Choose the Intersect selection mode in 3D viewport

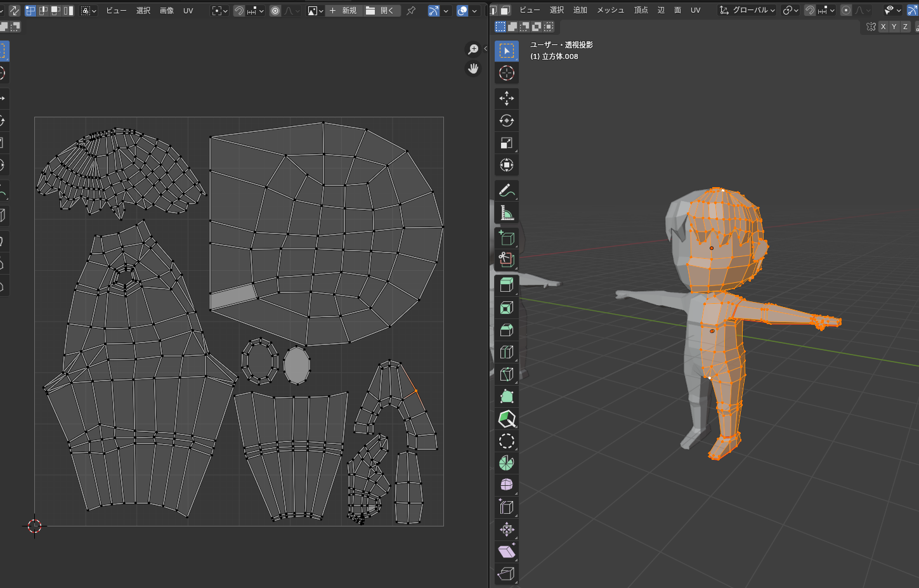point(549,27)
